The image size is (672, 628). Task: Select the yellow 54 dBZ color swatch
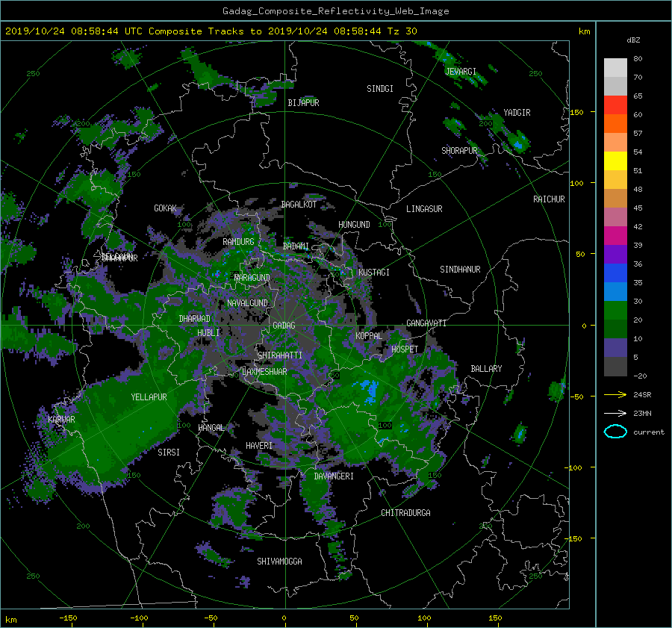pyautogui.click(x=615, y=161)
